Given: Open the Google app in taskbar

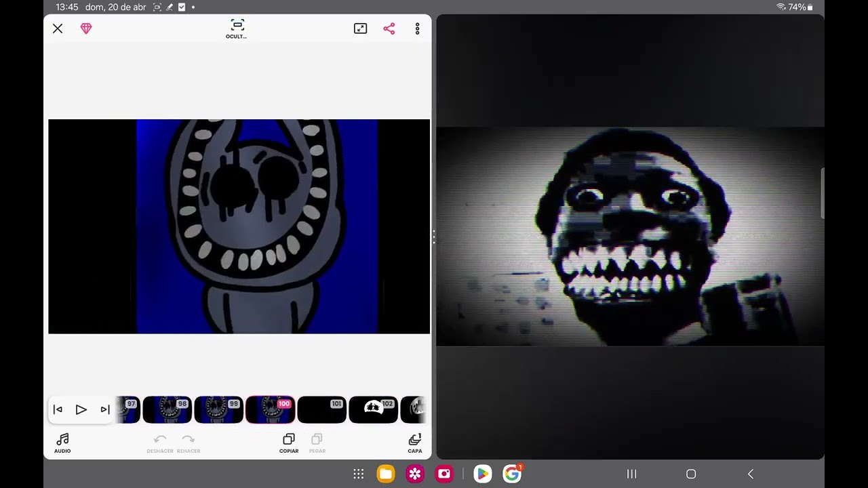Looking at the screenshot, I should click(x=512, y=474).
